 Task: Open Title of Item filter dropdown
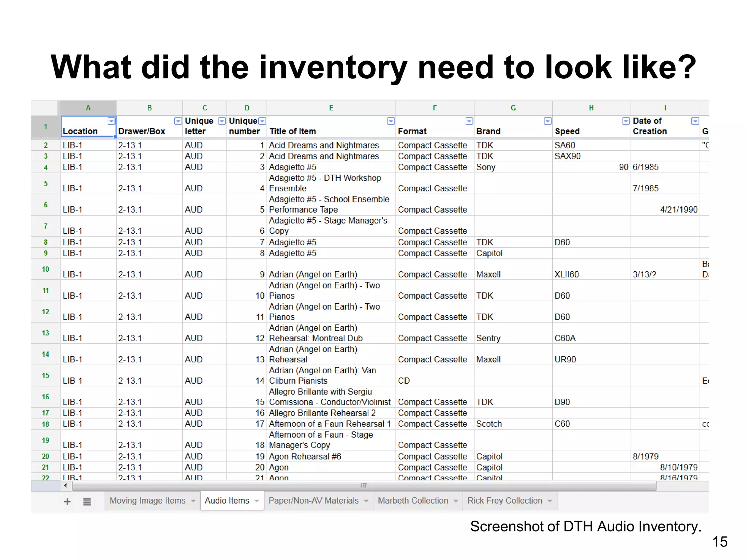[391, 121]
